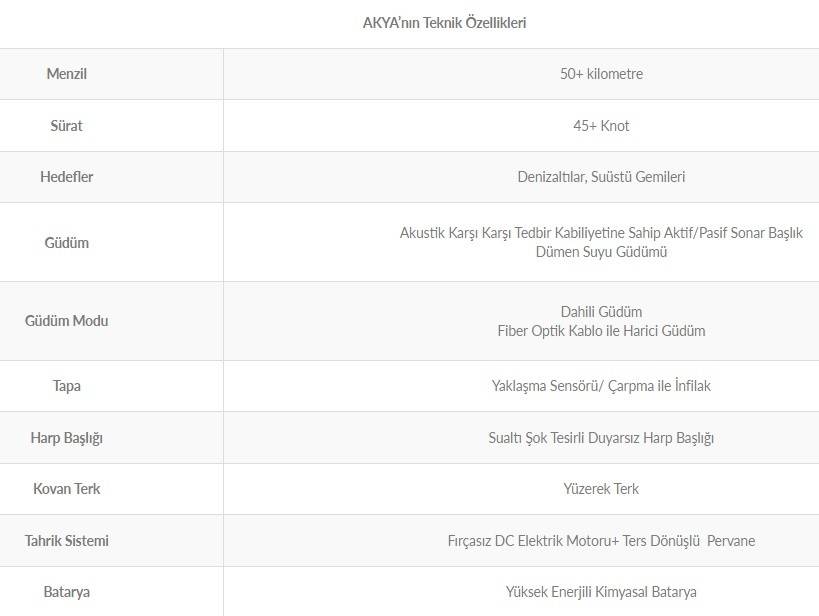Click the "AKYA'nın Teknik Özellikleri" table title

pos(444,23)
